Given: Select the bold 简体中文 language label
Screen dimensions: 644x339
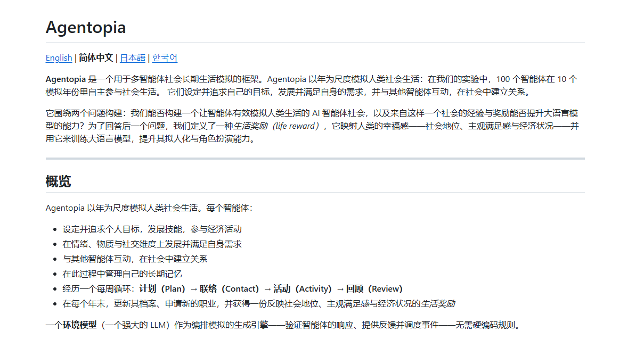Looking at the screenshot, I should pyautogui.click(x=96, y=58).
